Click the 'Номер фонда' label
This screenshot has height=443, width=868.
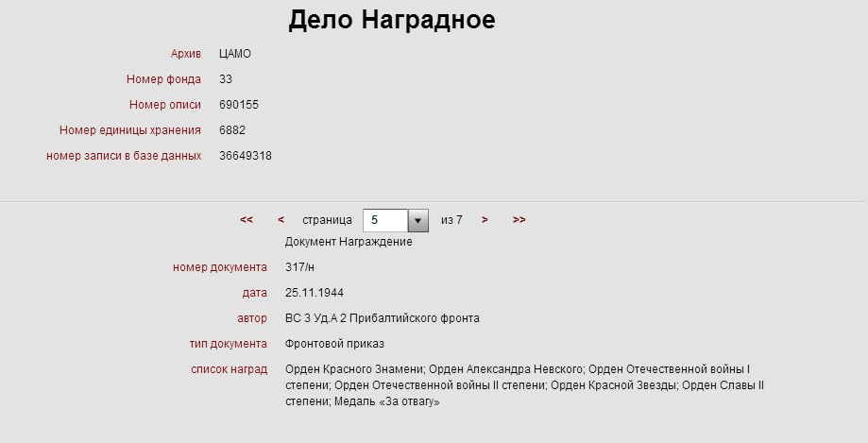164,79
